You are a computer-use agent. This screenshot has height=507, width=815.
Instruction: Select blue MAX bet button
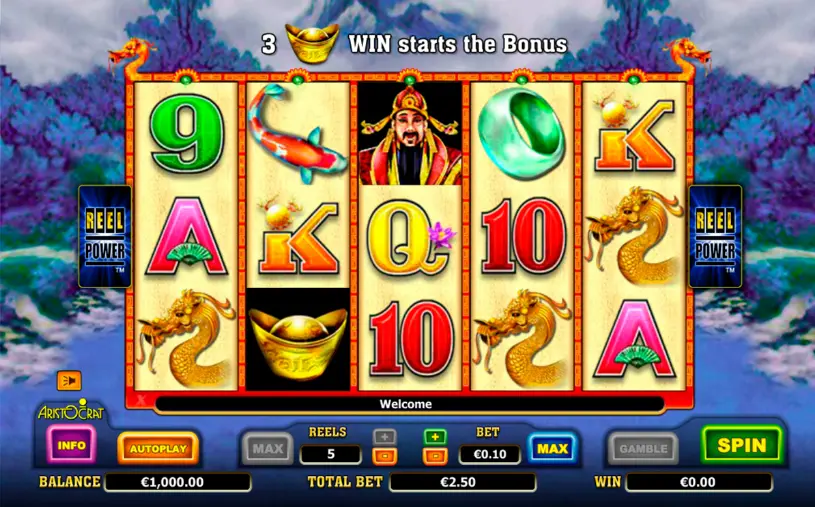(x=552, y=448)
